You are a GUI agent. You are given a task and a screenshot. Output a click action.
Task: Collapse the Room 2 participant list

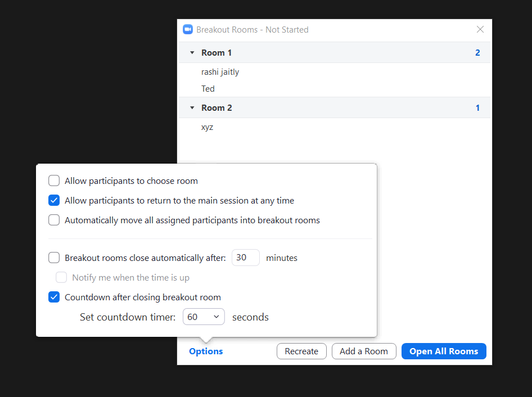pyautogui.click(x=192, y=107)
